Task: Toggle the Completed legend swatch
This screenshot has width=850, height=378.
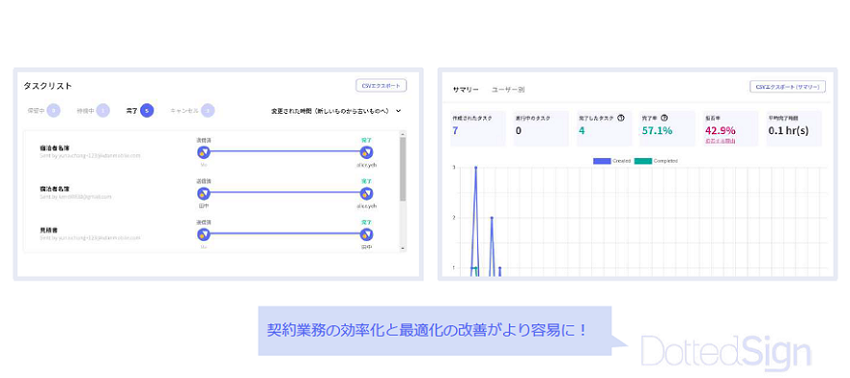Action: (643, 161)
